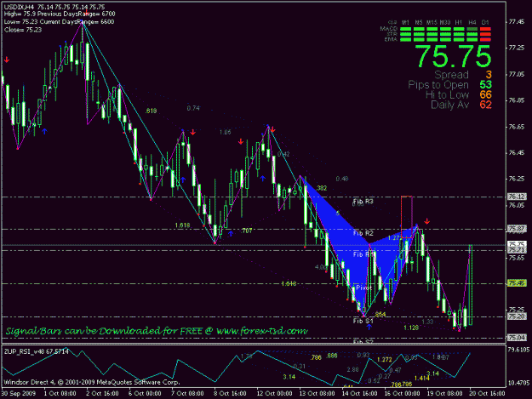Click the 79.6105 value on the RSI scale
The height and width of the screenshot is (399, 532).
[x=519, y=350]
